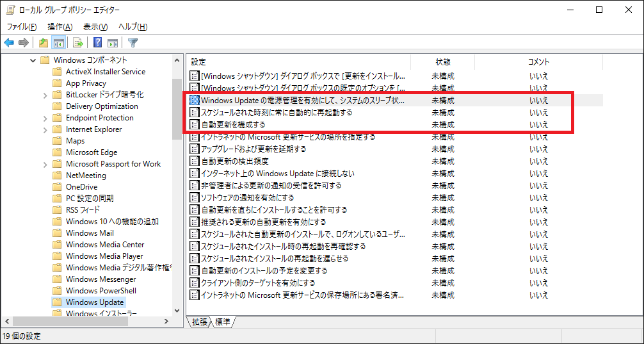This screenshot has height=344, width=644.
Task: Click the Filter funnel toolbar icon
Action: 133,43
